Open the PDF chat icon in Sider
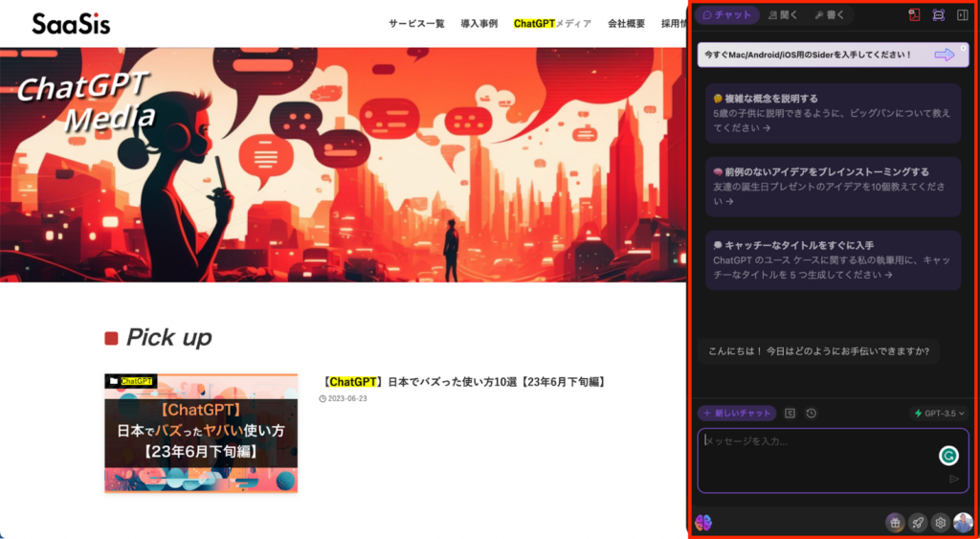Screen dimensions: 980x539 (914, 15)
